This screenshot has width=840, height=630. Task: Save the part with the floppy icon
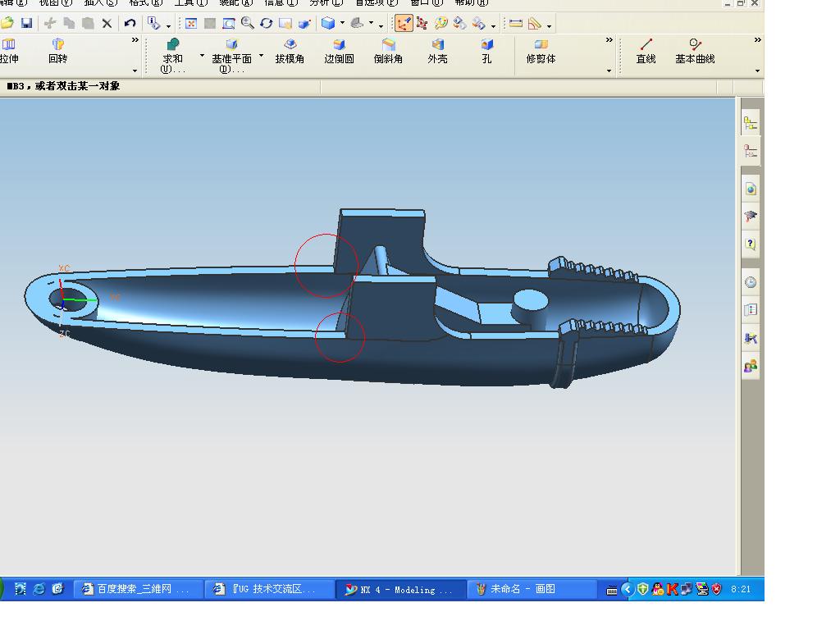(x=26, y=23)
